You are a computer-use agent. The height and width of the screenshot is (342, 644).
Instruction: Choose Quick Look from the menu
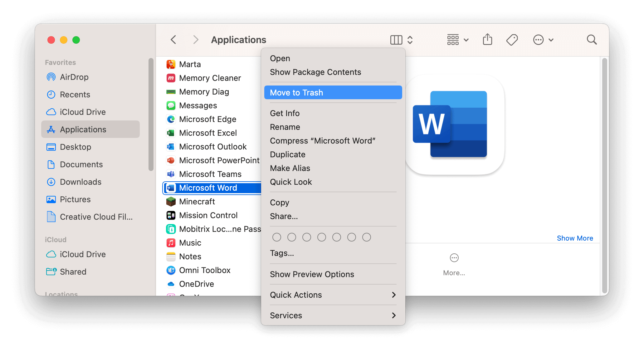(x=333, y=182)
